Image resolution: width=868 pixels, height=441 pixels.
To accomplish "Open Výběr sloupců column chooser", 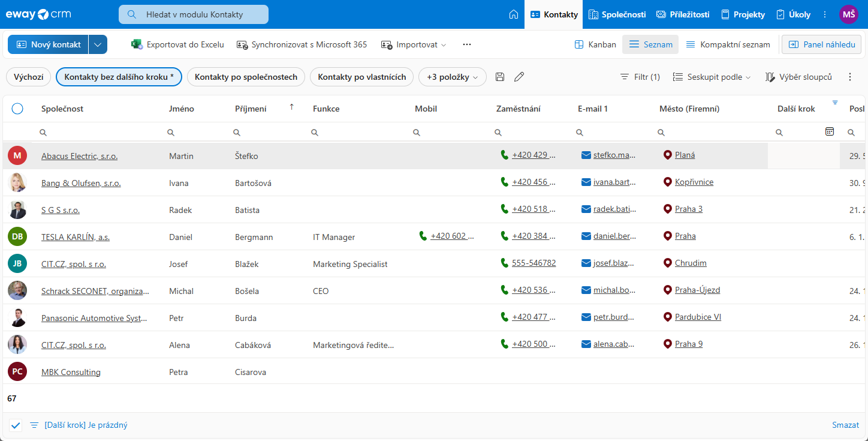I will pos(798,77).
